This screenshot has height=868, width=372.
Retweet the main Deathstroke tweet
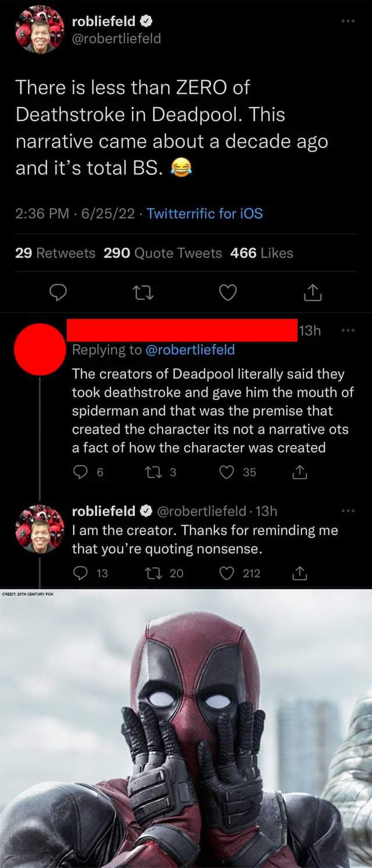(144, 293)
